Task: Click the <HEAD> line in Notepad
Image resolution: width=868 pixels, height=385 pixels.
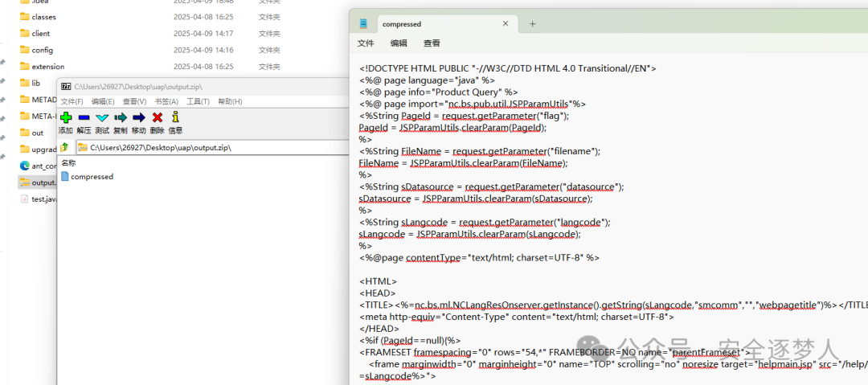Action: (x=377, y=293)
